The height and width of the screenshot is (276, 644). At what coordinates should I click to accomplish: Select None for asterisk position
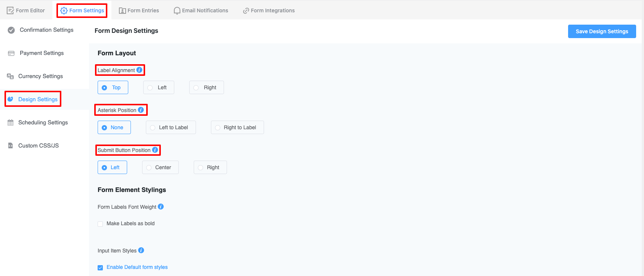click(x=114, y=127)
